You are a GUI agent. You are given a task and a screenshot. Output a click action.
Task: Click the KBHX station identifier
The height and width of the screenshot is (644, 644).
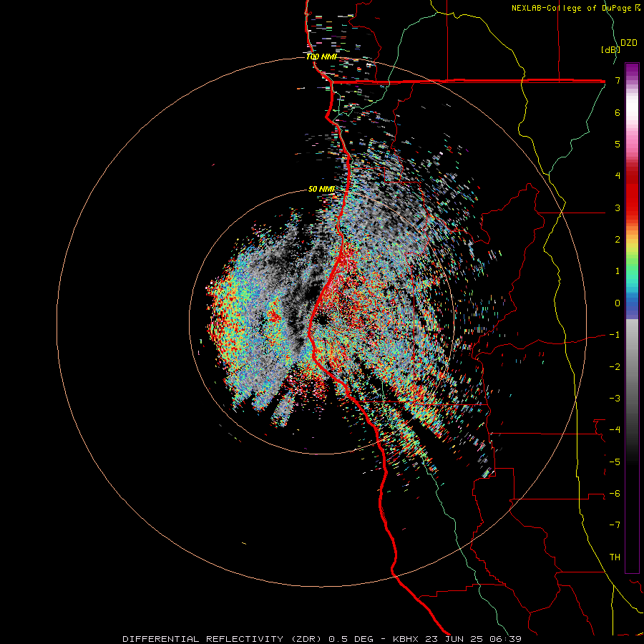click(406, 639)
